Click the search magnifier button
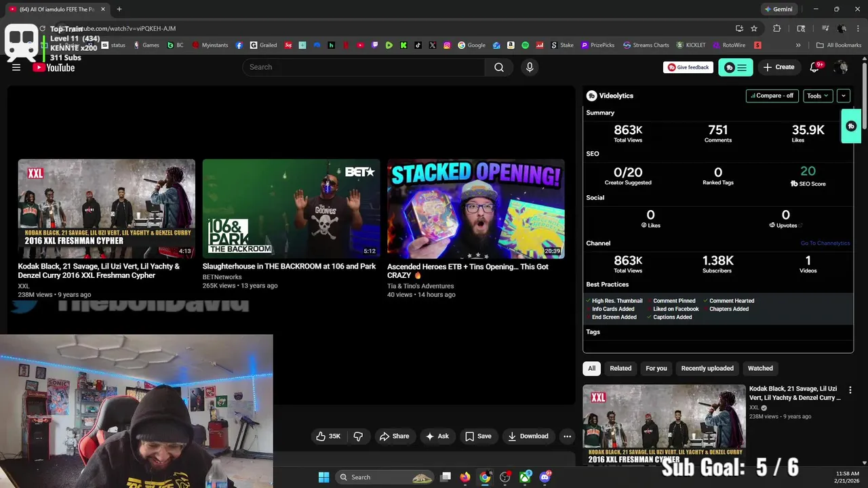The image size is (868, 488). (x=499, y=67)
